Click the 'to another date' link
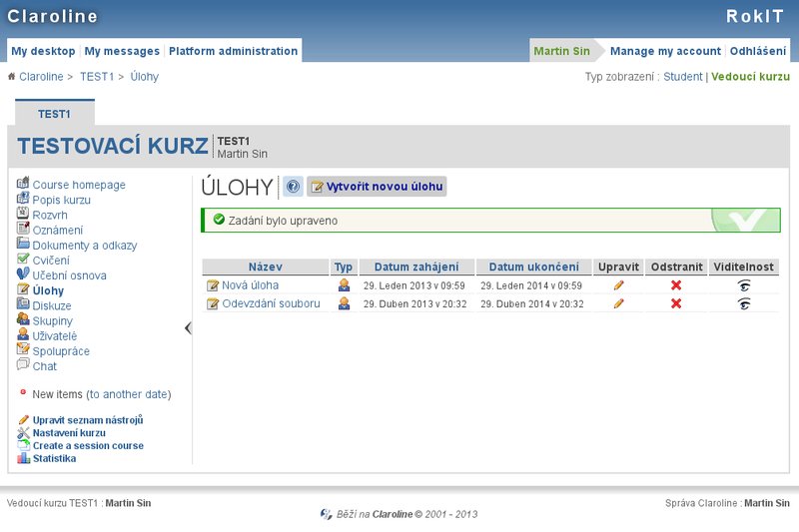This screenshot has width=799, height=532. coord(129,394)
